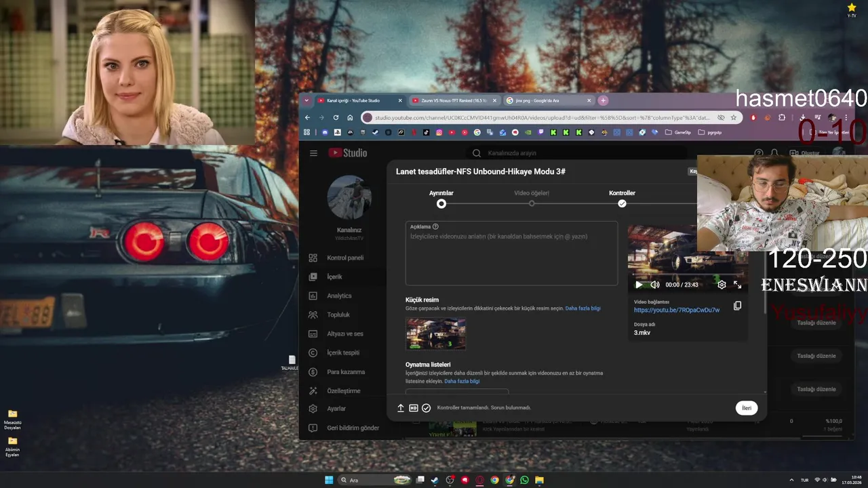Image resolution: width=868 pixels, height=488 pixels.
Task: Go back in the browser
Action: (307, 117)
